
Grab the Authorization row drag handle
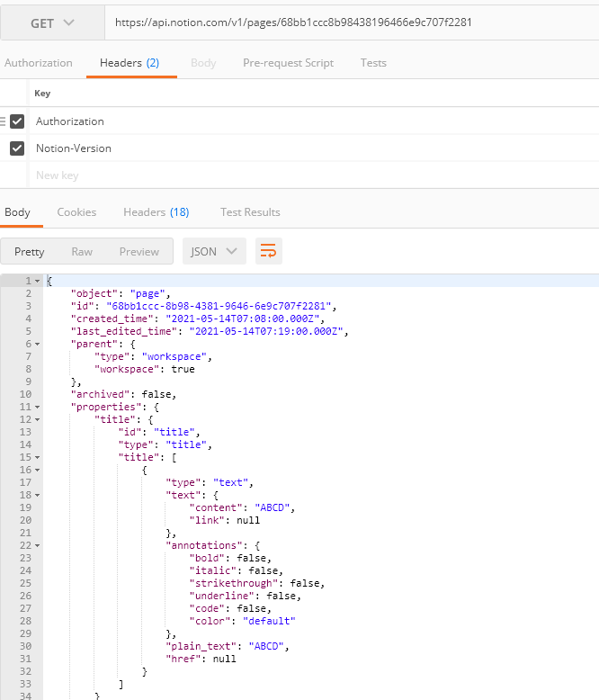click(3, 121)
